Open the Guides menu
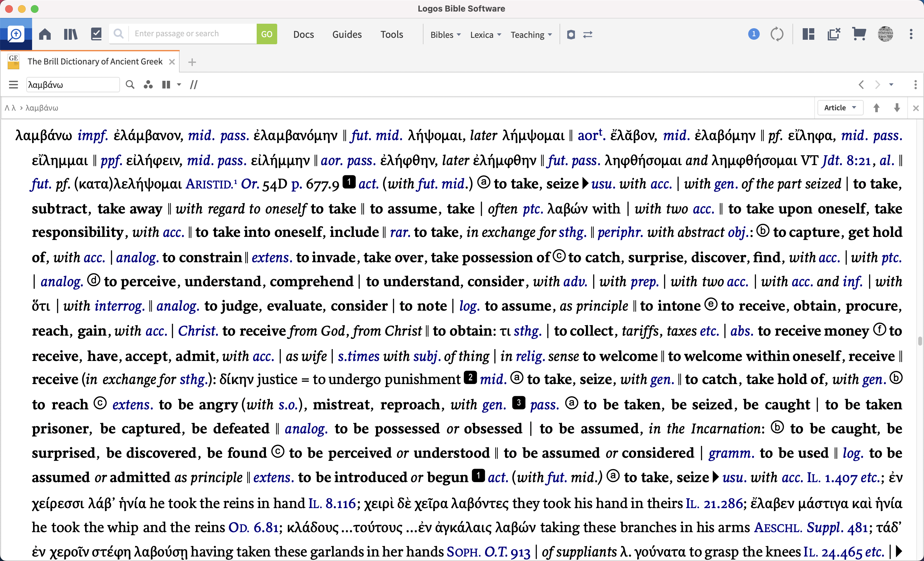 pos(346,35)
